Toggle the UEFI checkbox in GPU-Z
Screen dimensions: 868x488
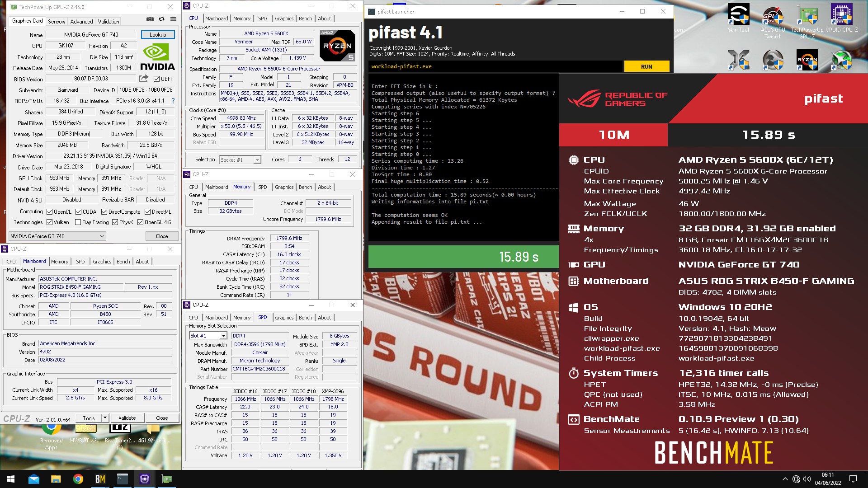[x=156, y=79]
